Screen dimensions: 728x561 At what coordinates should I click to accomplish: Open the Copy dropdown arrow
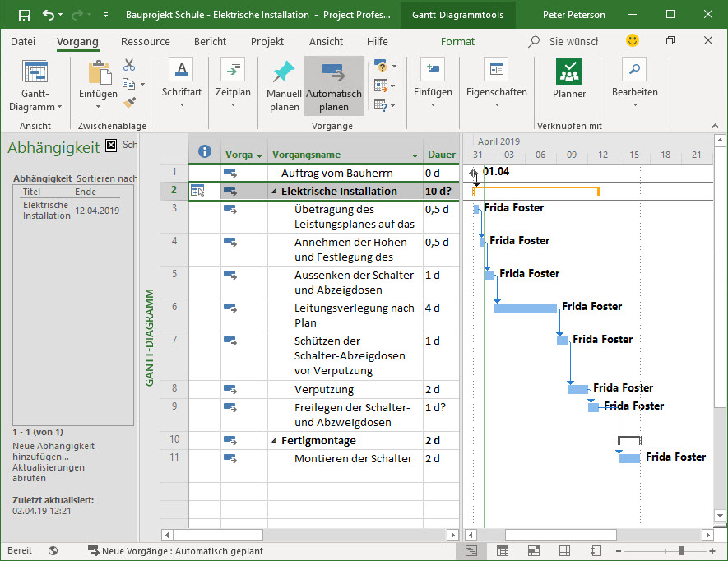coord(142,85)
